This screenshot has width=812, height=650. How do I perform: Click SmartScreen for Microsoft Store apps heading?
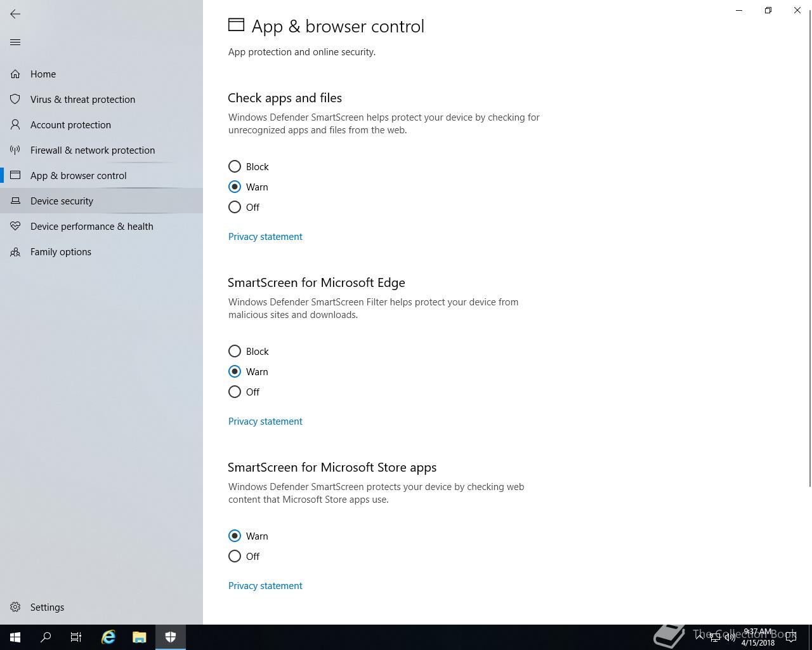click(332, 467)
